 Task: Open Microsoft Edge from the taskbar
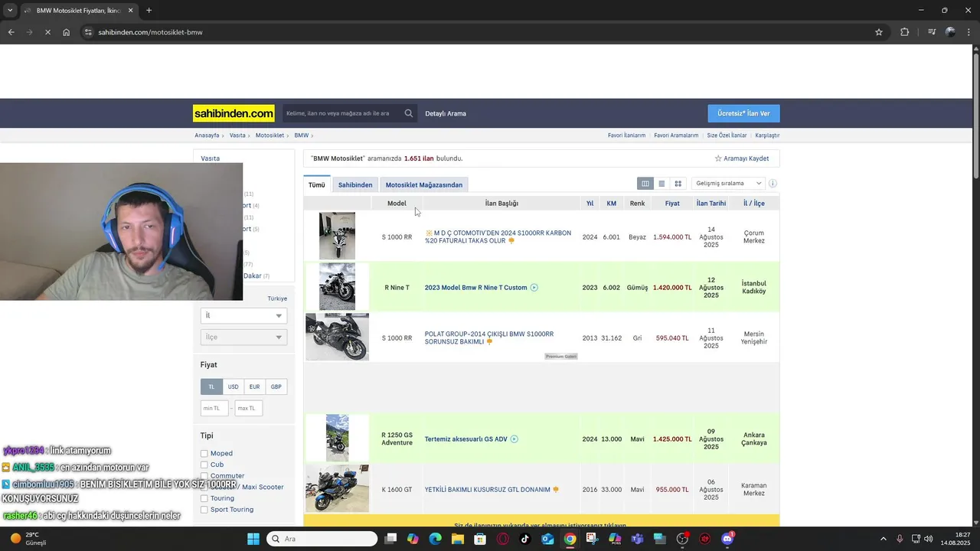[x=436, y=539]
